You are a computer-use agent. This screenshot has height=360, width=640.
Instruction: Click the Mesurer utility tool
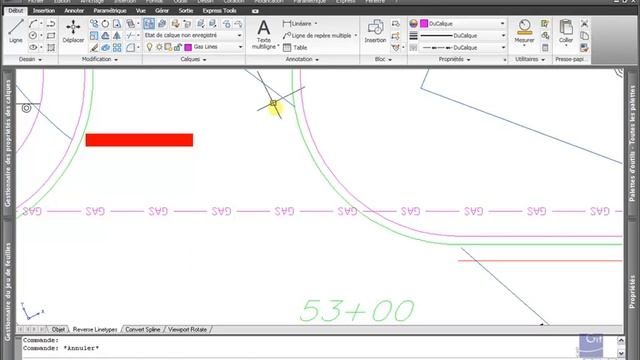pos(524,32)
